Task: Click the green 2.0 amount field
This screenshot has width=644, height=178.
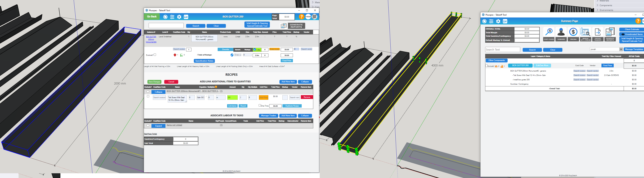Action: (x=233, y=98)
